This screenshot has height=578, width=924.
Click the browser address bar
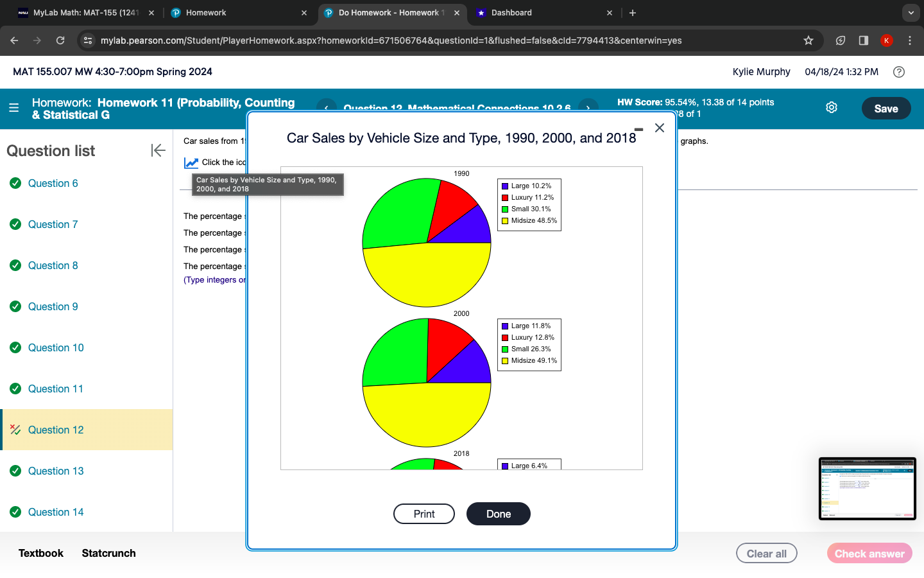385,40
